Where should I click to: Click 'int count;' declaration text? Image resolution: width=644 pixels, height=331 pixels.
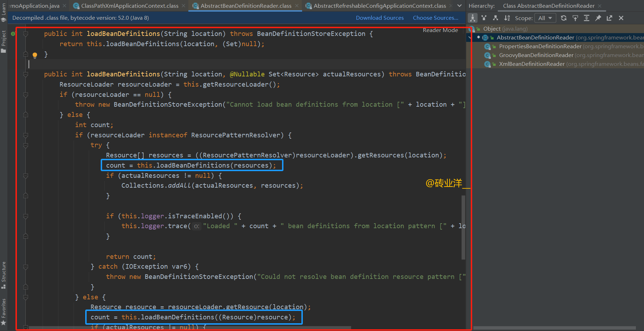94,125
